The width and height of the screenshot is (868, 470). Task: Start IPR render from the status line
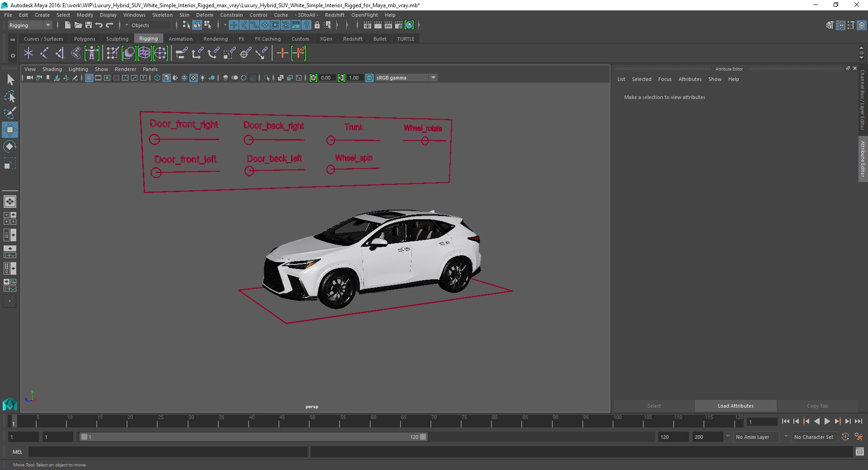[388, 25]
